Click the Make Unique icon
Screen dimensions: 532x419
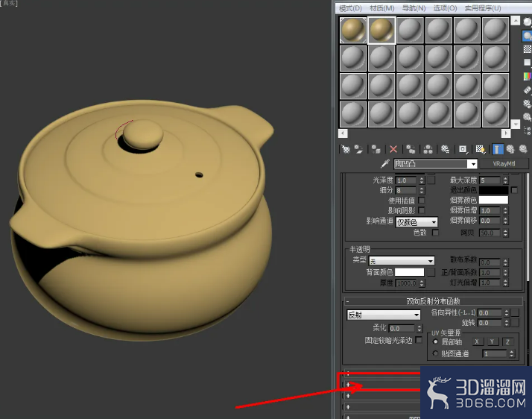tap(428, 149)
